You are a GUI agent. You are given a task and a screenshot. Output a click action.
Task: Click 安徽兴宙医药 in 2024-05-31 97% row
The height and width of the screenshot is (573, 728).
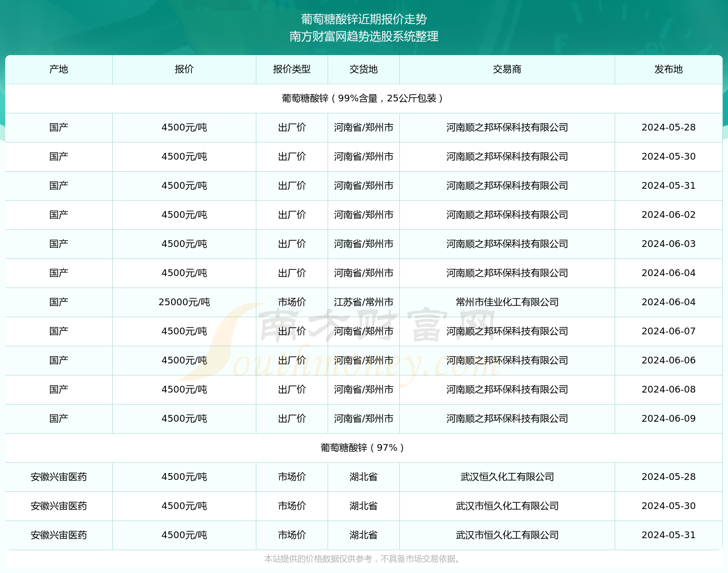click(59, 535)
